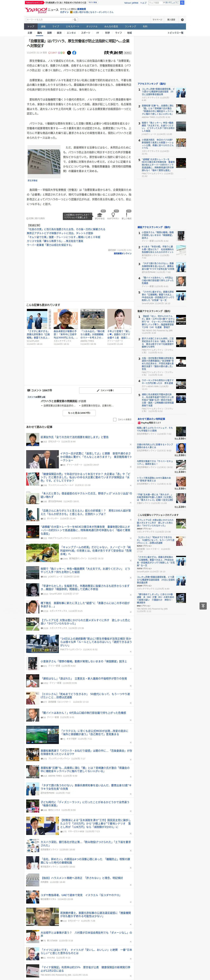210x980 pixels.
Task: Select the ランキング tab
Action: click(x=130, y=27)
